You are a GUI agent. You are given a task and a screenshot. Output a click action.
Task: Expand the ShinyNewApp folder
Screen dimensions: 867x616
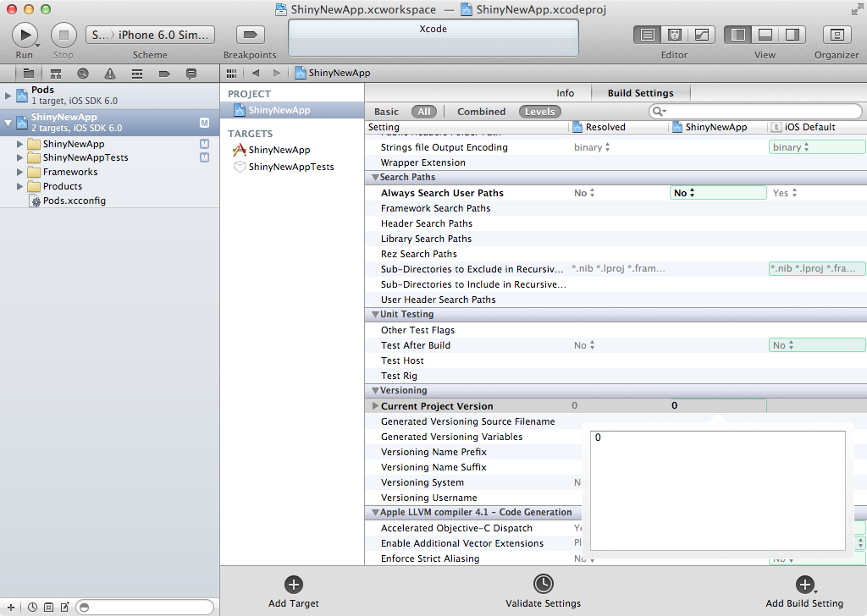pyautogui.click(x=20, y=144)
